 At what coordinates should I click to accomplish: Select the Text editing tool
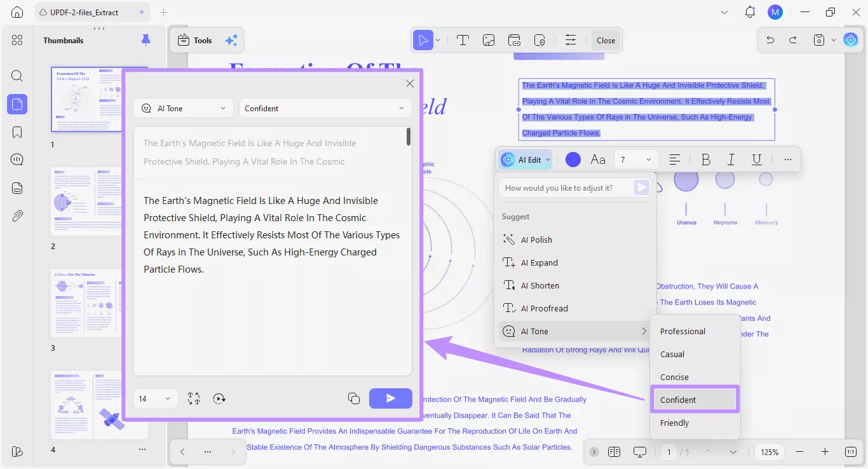click(463, 40)
